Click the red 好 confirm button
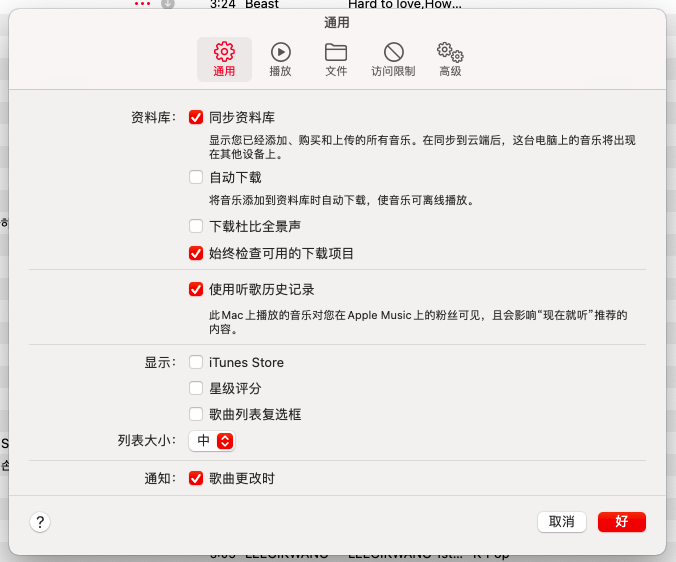676x562 pixels. (622, 522)
